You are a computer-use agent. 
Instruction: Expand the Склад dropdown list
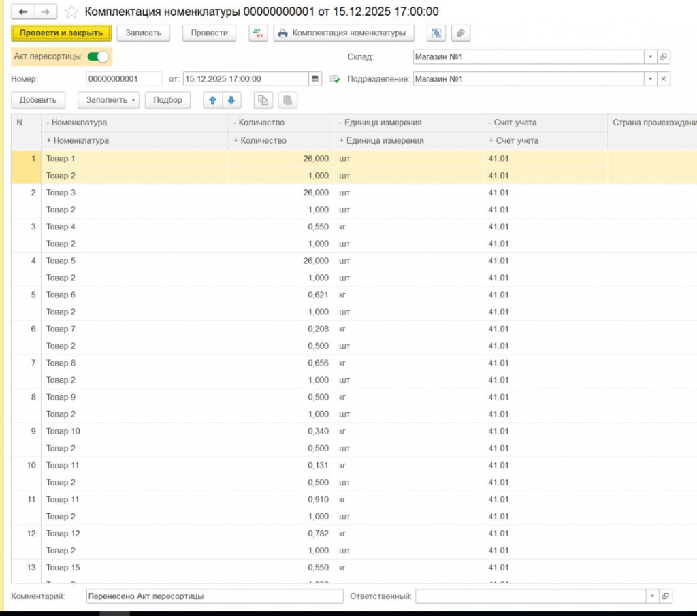point(651,57)
